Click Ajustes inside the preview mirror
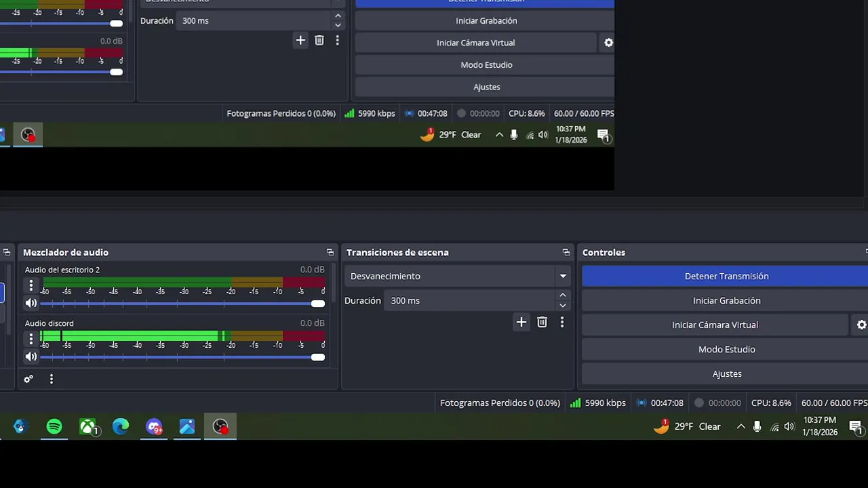The height and width of the screenshot is (488, 868). pos(486,87)
